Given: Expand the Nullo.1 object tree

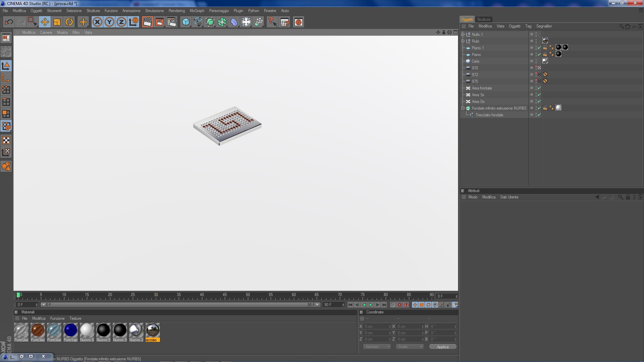Looking at the screenshot, I should 463,35.
